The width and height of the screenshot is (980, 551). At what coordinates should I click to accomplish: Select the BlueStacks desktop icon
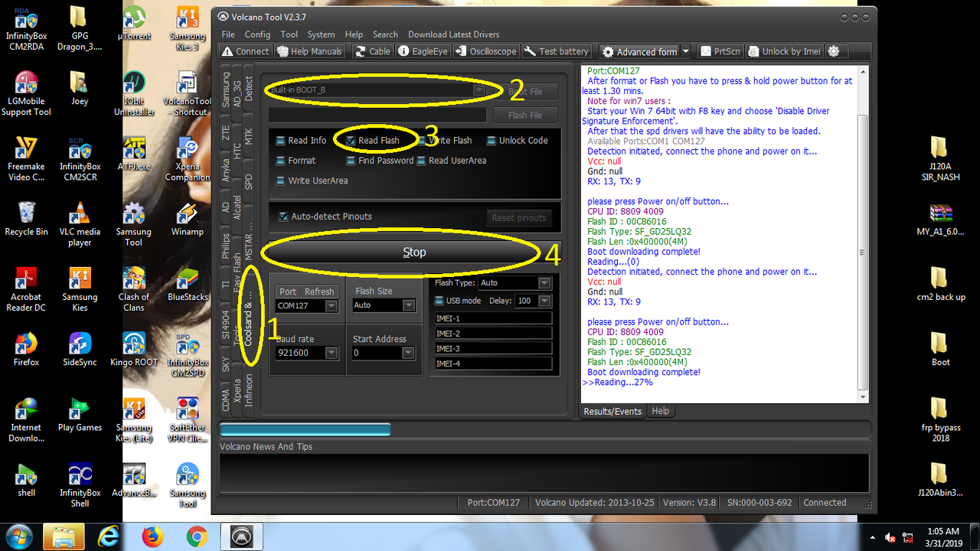pos(188,284)
